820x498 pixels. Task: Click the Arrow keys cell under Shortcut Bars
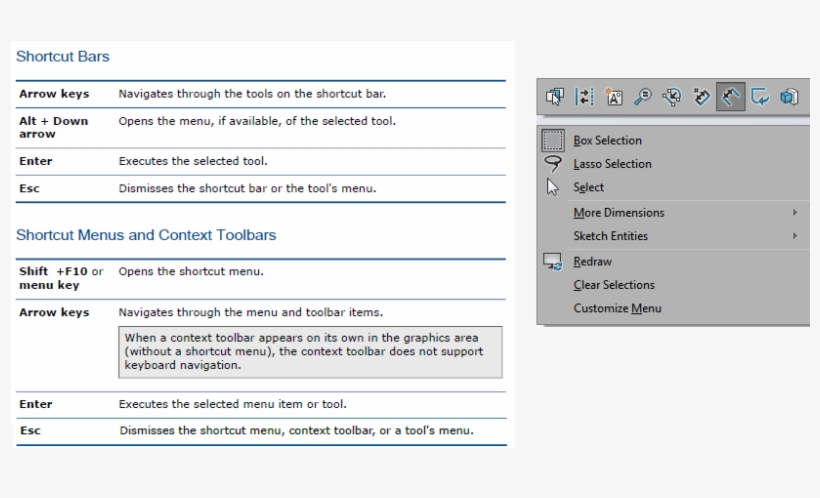coord(54,94)
